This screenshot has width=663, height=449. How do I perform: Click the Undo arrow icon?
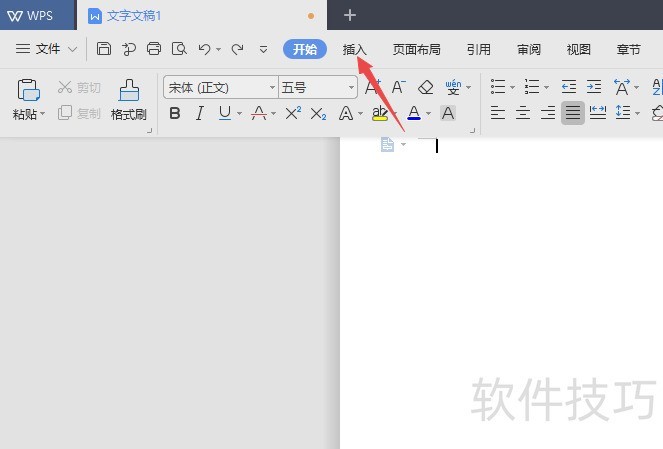pos(205,49)
